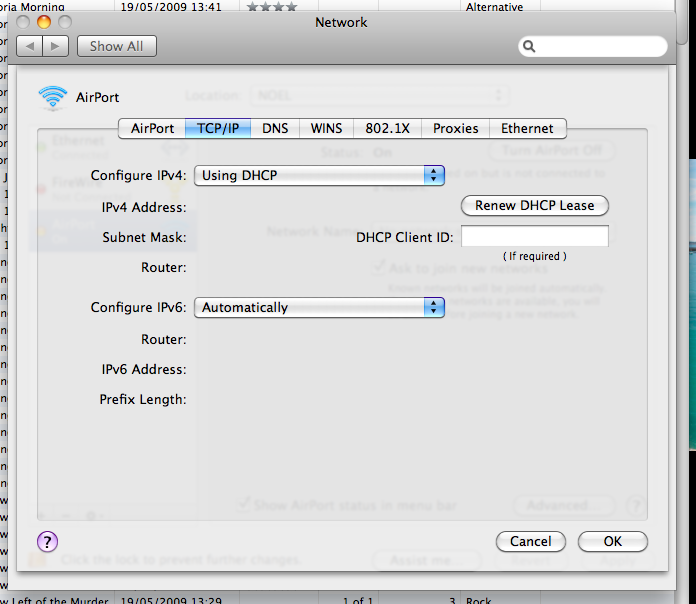This screenshot has height=604, width=696.
Task: Go forward with the right arrow button
Action: (x=55, y=46)
